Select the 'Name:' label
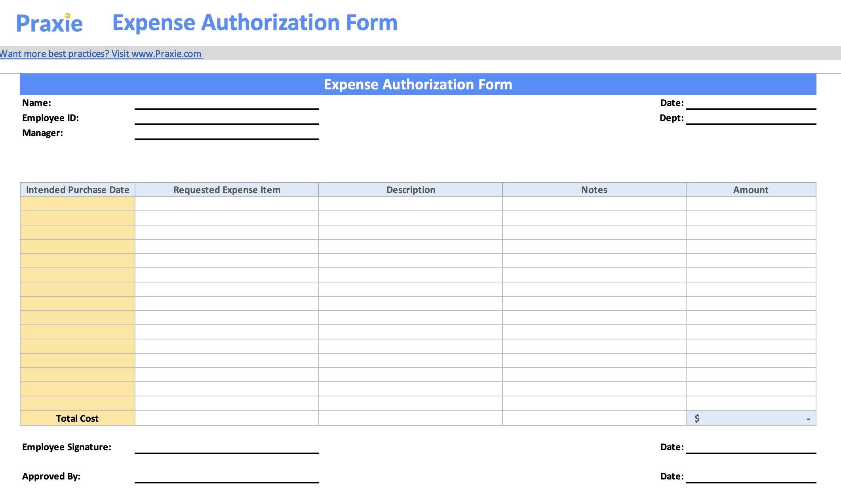841x504 pixels. pyautogui.click(x=37, y=103)
